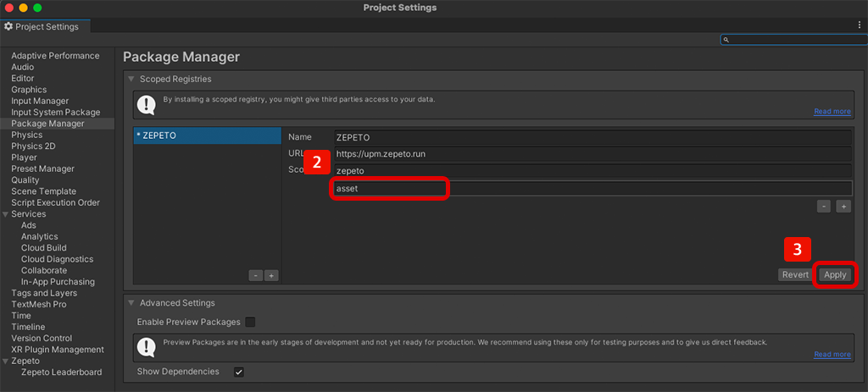This screenshot has width=868, height=392.
Task: Click the settings search field
Action: pyautogui.click(x=793, y=40)
